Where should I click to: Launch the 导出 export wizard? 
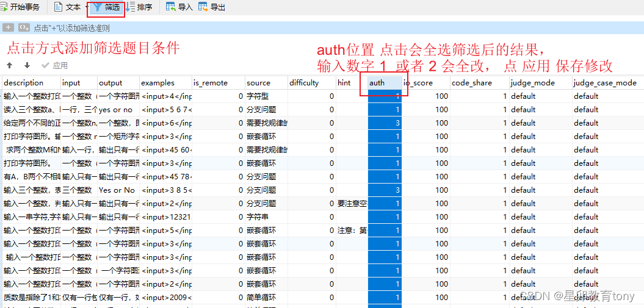(x=212, y=7)
